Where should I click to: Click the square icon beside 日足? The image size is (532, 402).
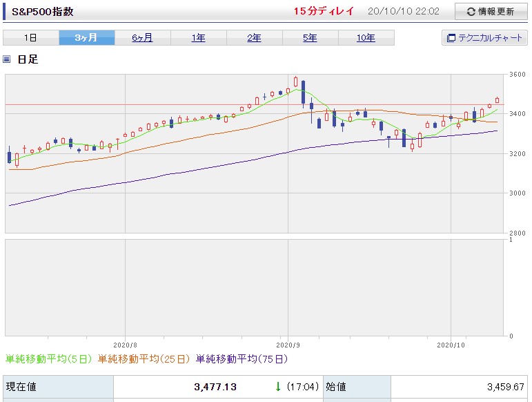click(6, 59)
